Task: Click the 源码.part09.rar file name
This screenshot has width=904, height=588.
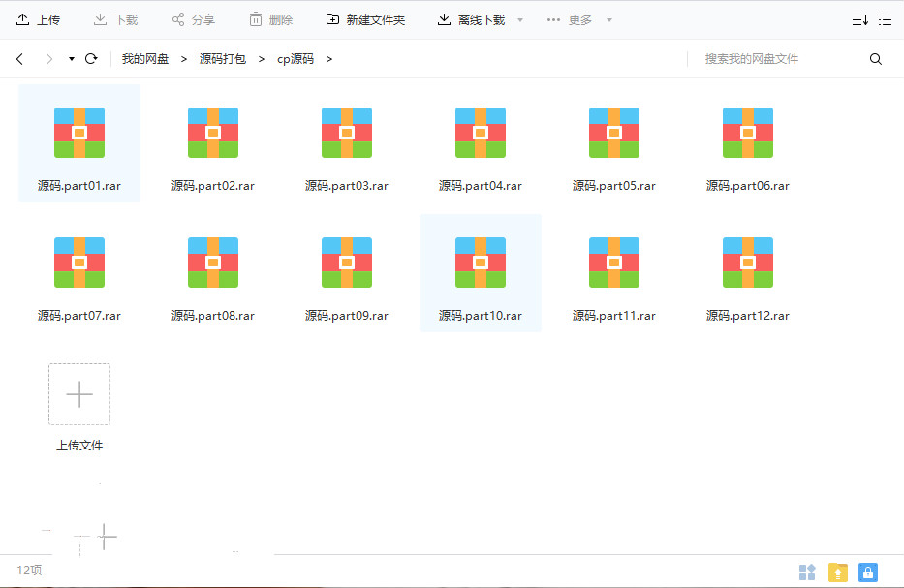Action: (x=347, y=316)
